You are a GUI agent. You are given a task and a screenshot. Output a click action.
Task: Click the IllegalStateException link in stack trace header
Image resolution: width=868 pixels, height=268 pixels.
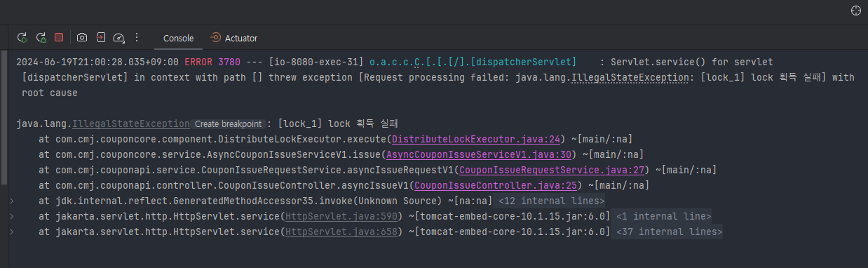pyautogui.click(x=130, y=123)
